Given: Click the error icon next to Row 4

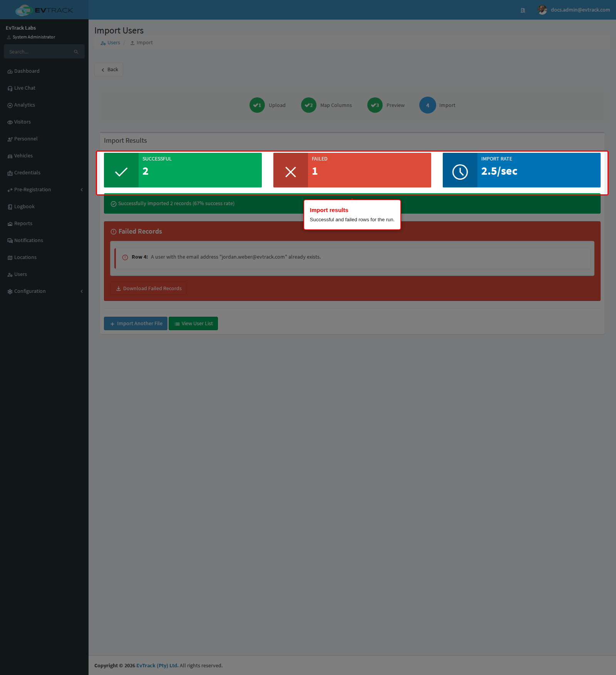Looking at the screenshot, I should tap(125, 257).
